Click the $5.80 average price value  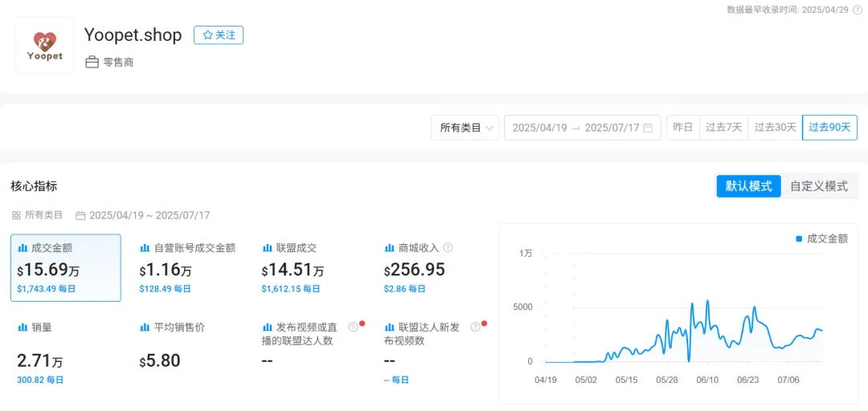(x=159, y=361)
